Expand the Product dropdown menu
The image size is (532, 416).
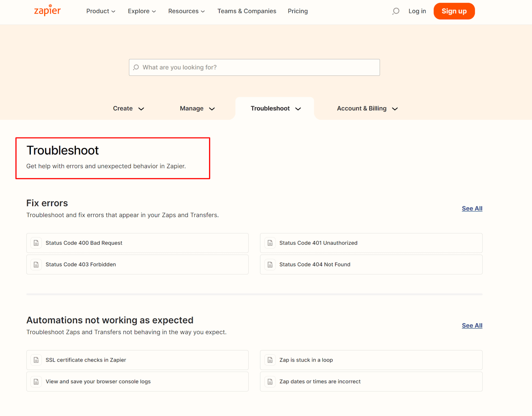click(x=101, y=11)
